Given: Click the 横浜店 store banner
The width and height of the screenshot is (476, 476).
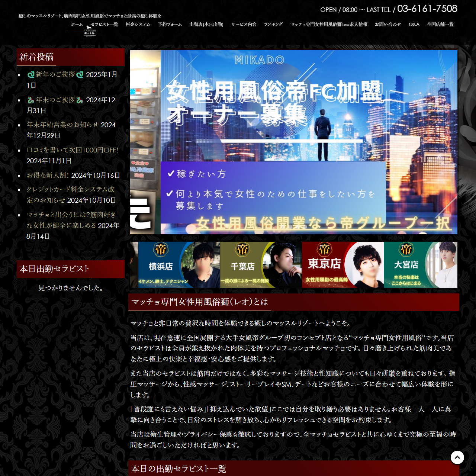Looking at the screenshot, I should (179, 265).
